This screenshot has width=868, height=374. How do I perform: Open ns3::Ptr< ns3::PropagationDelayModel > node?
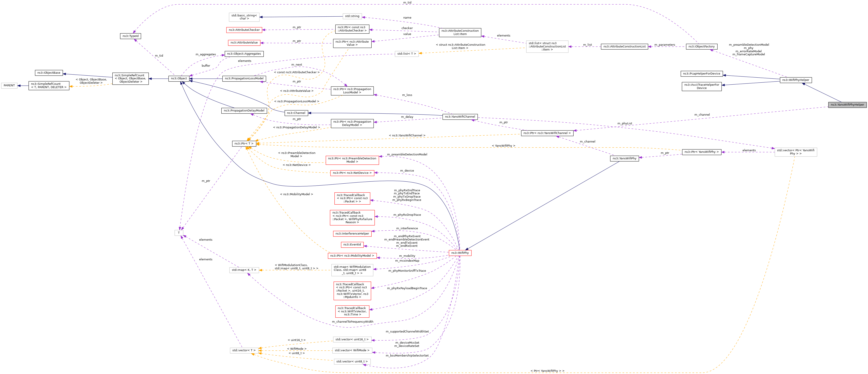point(352,124)
